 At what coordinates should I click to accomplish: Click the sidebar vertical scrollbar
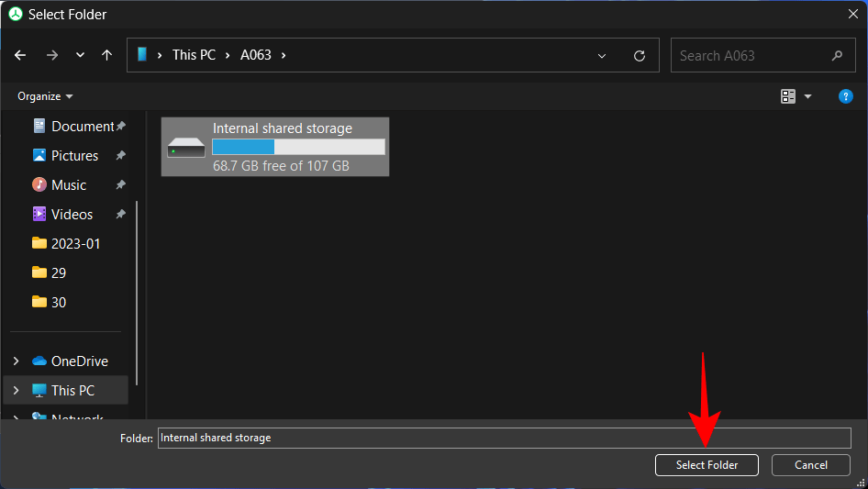pyautogui.click(x=136, y=294)
